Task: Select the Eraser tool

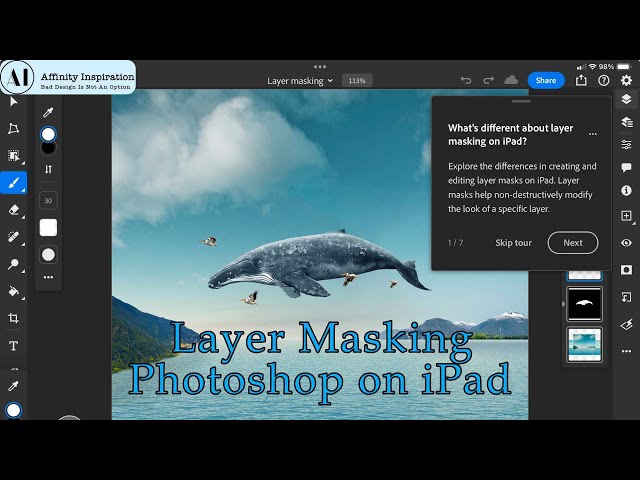Action: coord(13,210)
